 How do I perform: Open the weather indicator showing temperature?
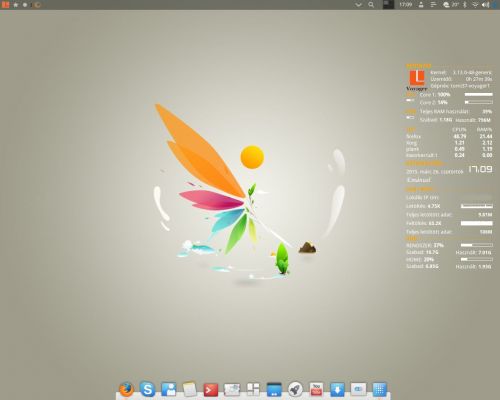coord(451,5)
